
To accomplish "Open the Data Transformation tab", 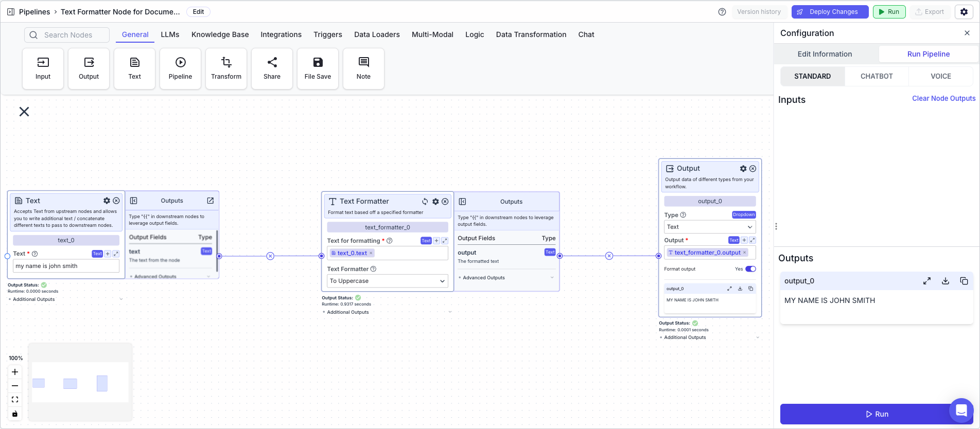I will pyautogui.click(x=531, y=34).
